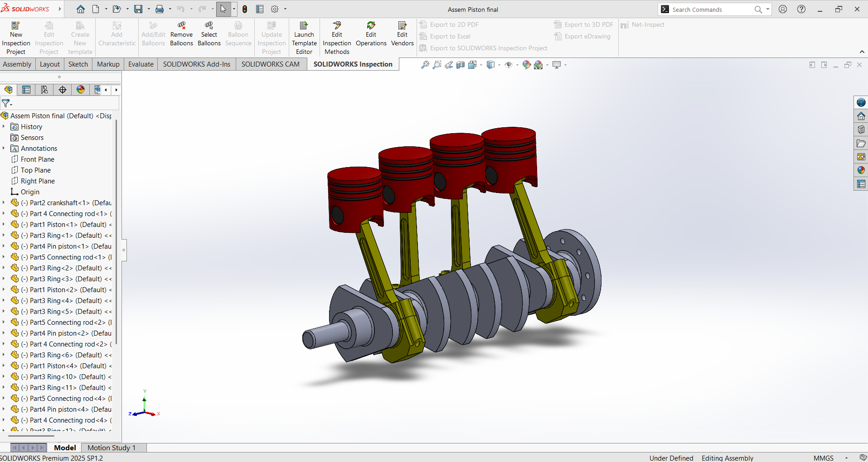Open the DisplayManager color ball tab
Screen dimensions: 868x462
tap(81, 90)
